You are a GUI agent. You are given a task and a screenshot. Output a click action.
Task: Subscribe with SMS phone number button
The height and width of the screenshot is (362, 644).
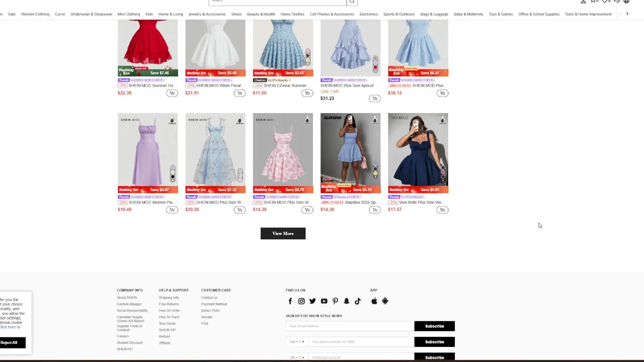[x=434, y=342]
